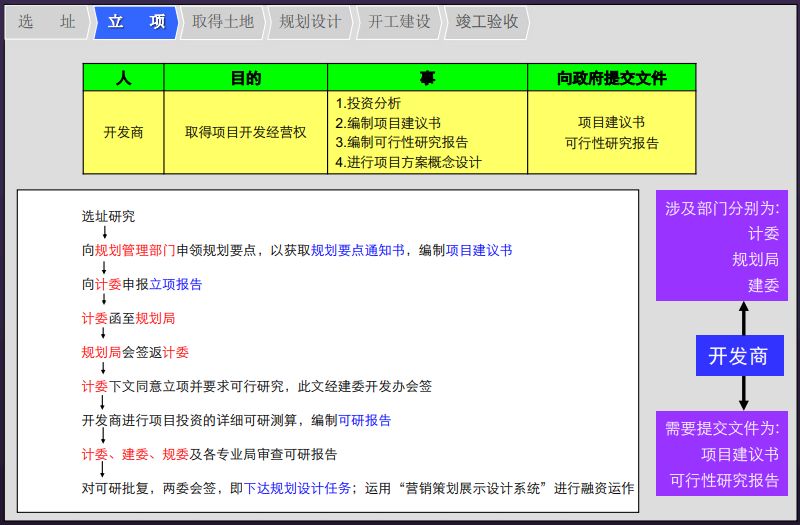Click the 取得项目开发经营权 table cell

point(245,132)
